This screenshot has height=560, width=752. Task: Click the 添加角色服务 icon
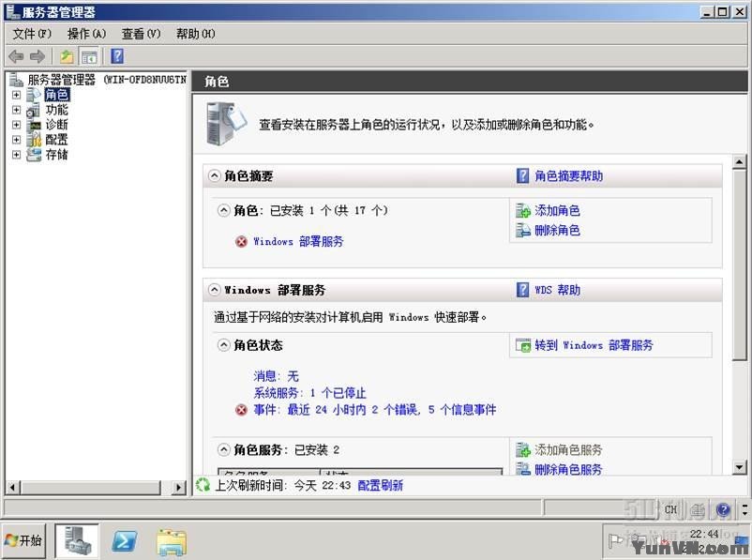[523, 449]
